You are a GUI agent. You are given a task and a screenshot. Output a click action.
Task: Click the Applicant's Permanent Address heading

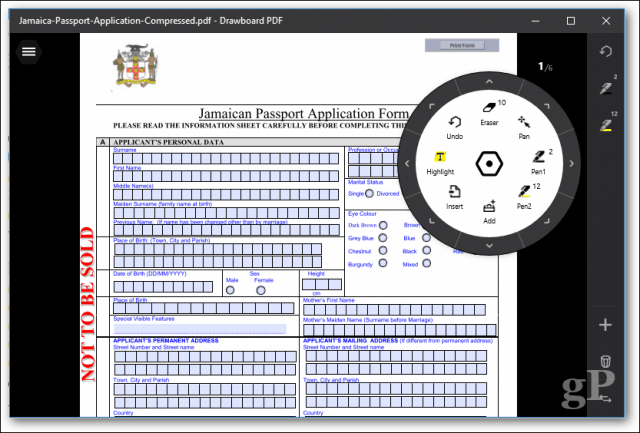click(166, 340)
